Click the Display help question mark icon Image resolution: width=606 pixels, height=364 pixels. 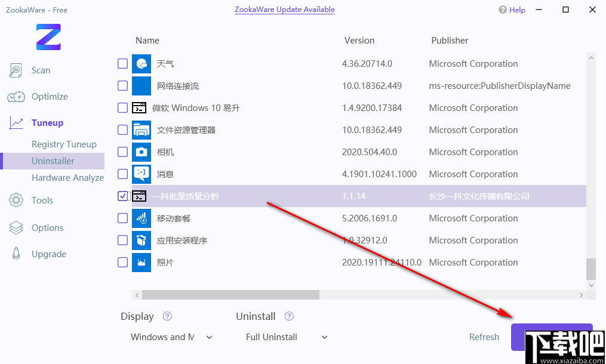point(168,316)
